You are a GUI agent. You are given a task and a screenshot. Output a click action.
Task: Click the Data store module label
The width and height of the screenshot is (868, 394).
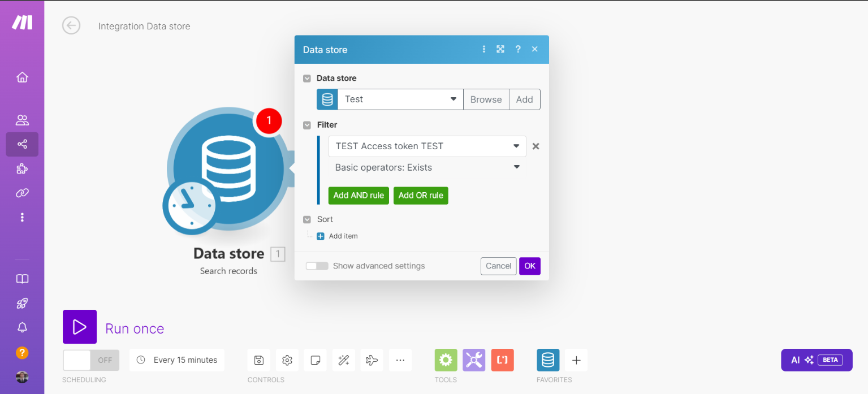[x=228, y=253]
